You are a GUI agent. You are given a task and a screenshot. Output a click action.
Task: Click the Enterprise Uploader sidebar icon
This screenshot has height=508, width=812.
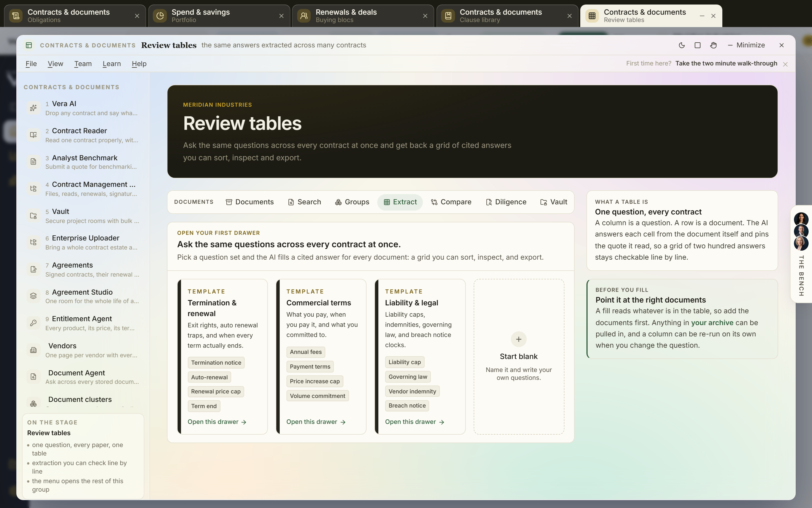pos(33,242)
